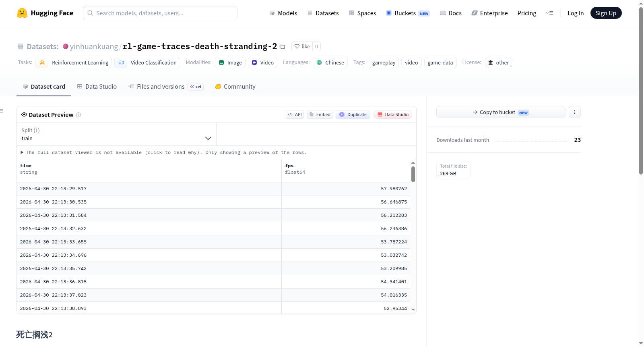Click the Reinforcement Learning task tag
The height and width of the screenshot is (347, 644).
coord(74,62)
